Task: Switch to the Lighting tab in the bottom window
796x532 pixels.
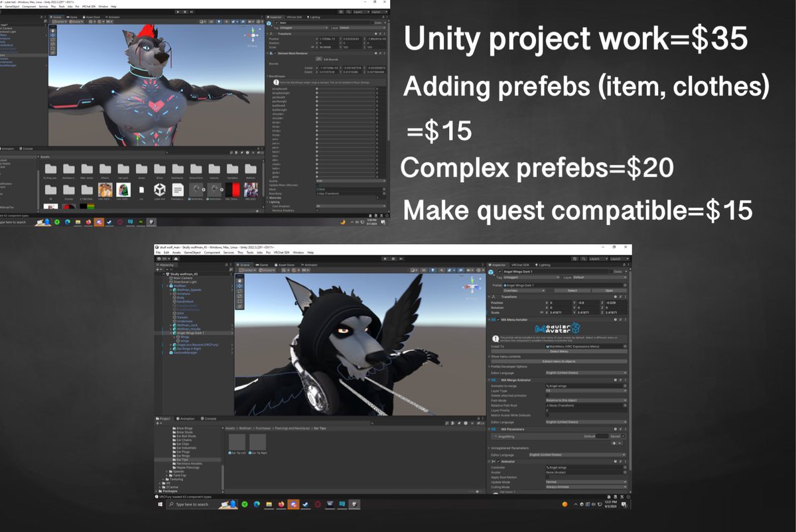Action: point(543,265)
